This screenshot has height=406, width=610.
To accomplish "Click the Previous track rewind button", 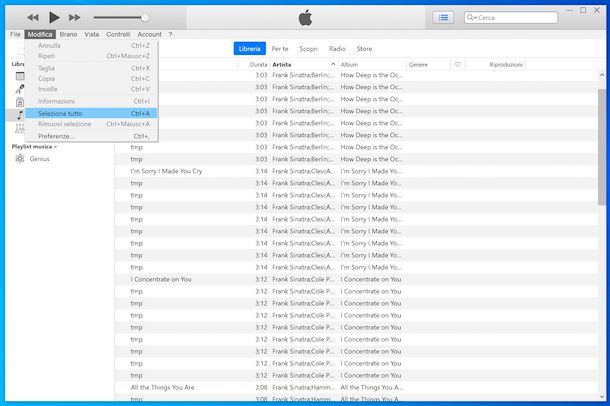I will (x=33, y=18).
